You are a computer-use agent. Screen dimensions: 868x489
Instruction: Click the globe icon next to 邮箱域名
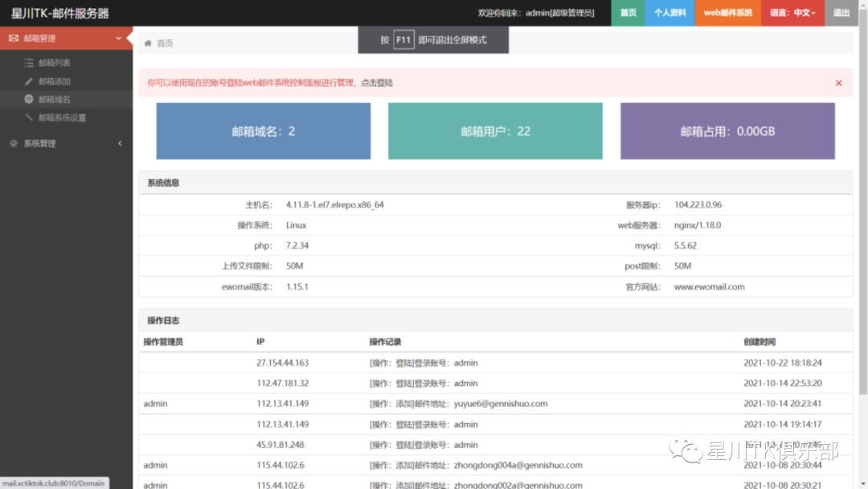coord(29,99)
